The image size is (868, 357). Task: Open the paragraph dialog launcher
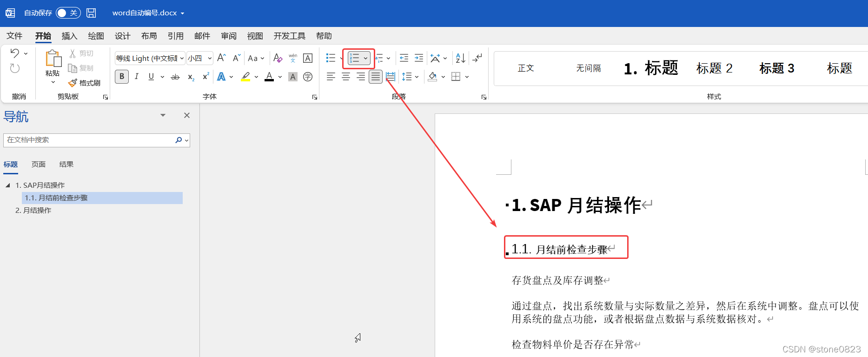pyautogui.click(x=484, y=97)
